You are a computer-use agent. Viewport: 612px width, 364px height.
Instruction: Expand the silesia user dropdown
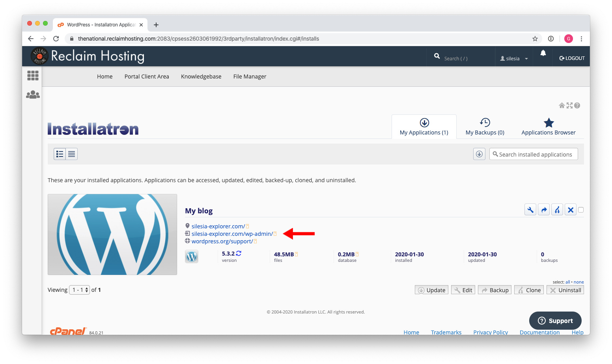[514, 58]
